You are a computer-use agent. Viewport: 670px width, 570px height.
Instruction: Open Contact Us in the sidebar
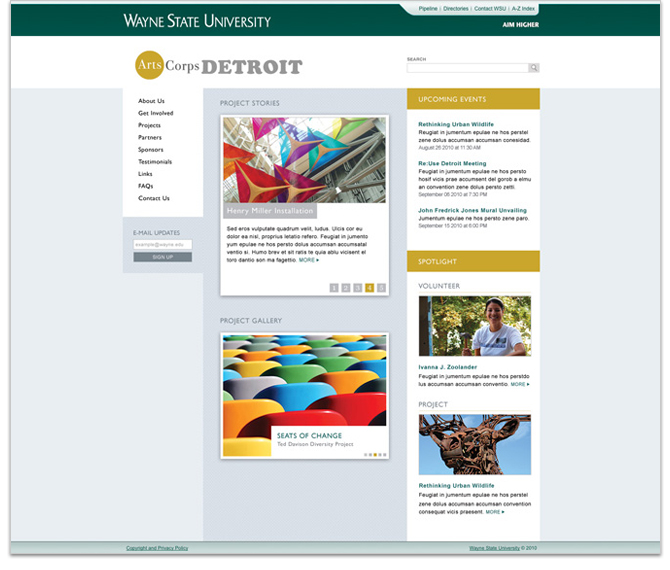coord(153,198)
